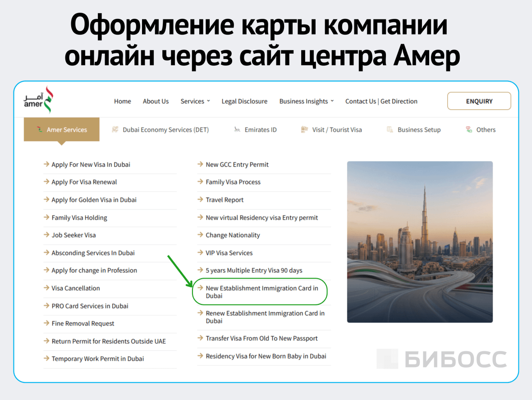Click the Business Setup tab icon

point(390,129)
